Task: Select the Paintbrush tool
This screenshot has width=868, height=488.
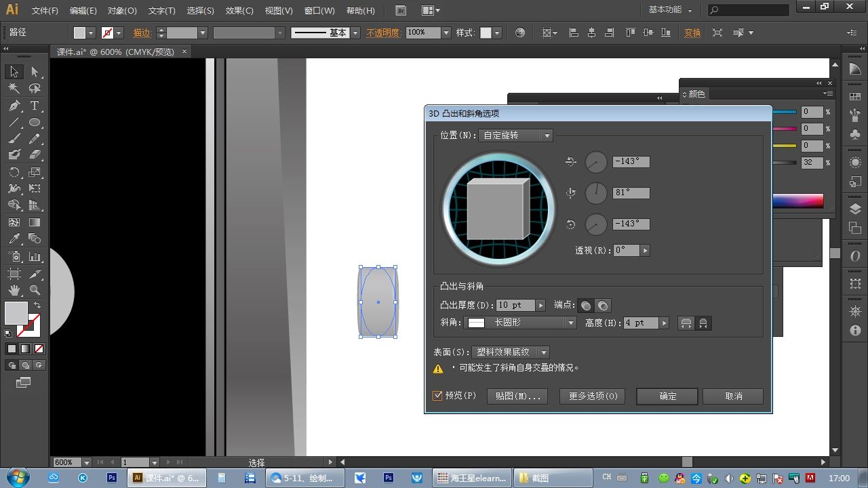Action: pyautogui.click(x=14, y=139)
